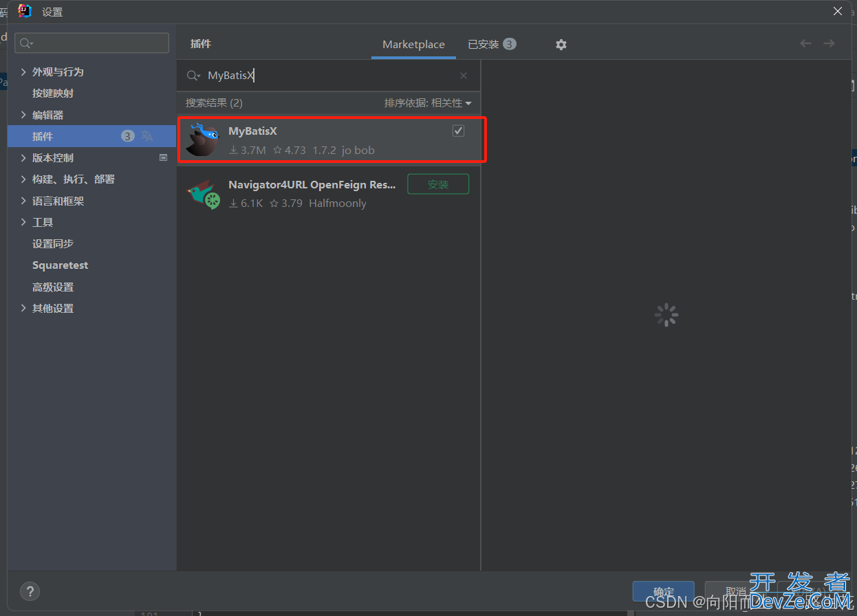This screenshot has width=857, height=616.
Task: Click the Navigator4URL plugin icon
Action: click(204, 193)
